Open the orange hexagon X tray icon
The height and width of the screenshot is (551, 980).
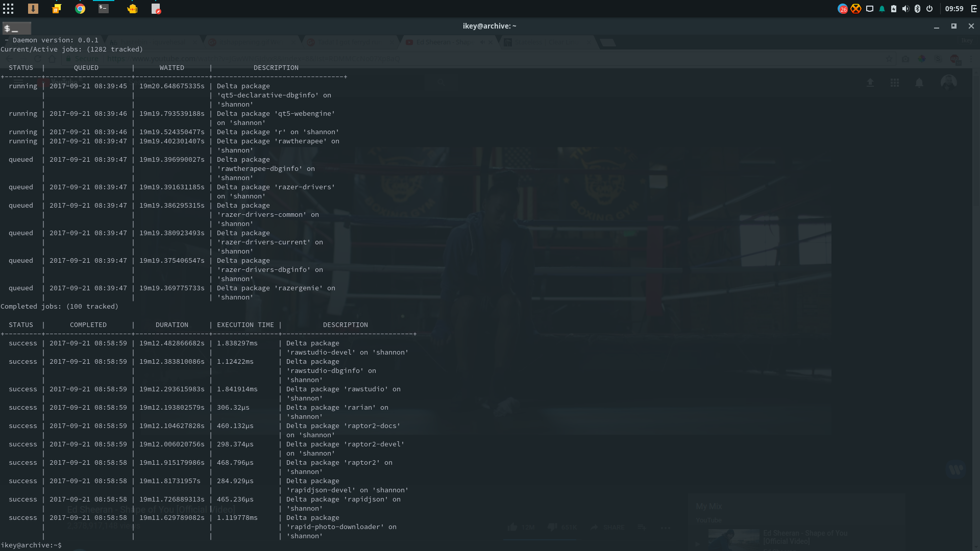(x=856, y=9)
